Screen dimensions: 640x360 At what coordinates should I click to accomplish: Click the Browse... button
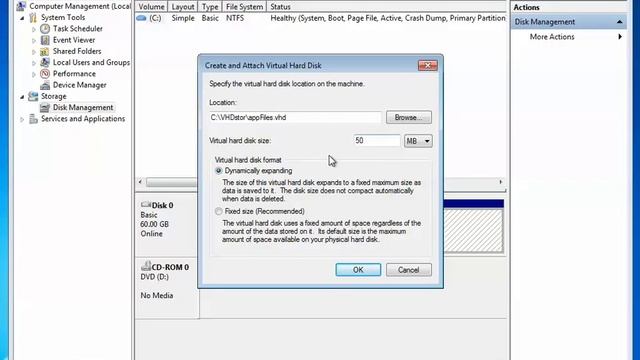click(x=409, y=118)
